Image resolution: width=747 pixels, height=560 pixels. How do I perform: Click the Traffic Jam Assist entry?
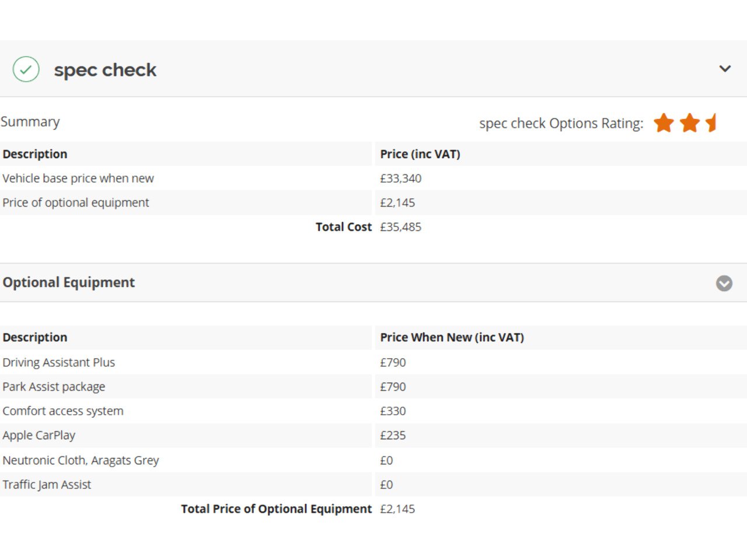47,485
